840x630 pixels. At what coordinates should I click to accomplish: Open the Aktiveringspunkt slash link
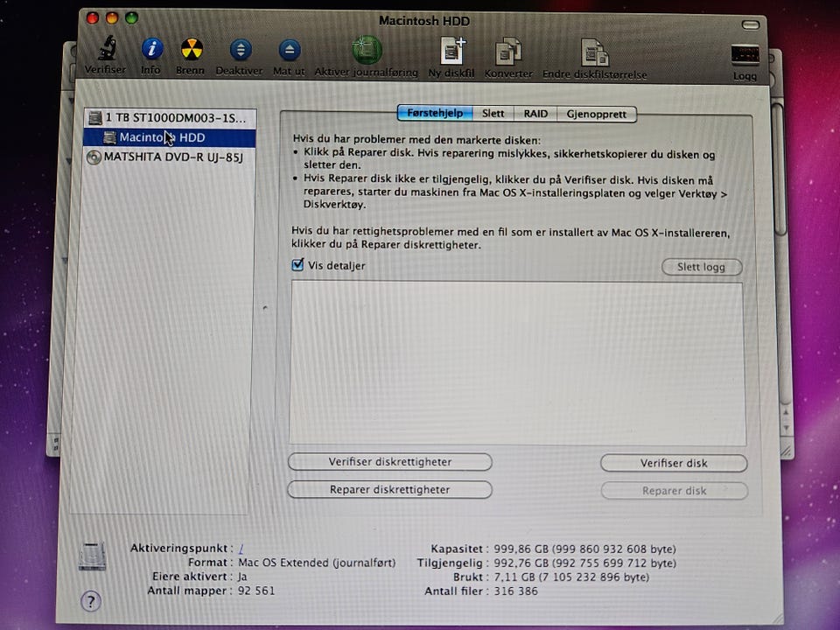(x=241, y=549)
